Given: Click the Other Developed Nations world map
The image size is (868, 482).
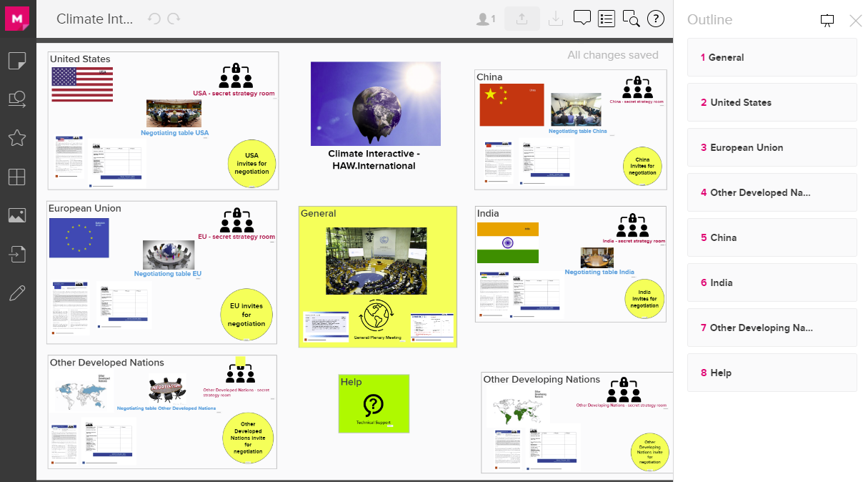Looking at the screenshot, I should pyautogui.click(x=85, y=392).
